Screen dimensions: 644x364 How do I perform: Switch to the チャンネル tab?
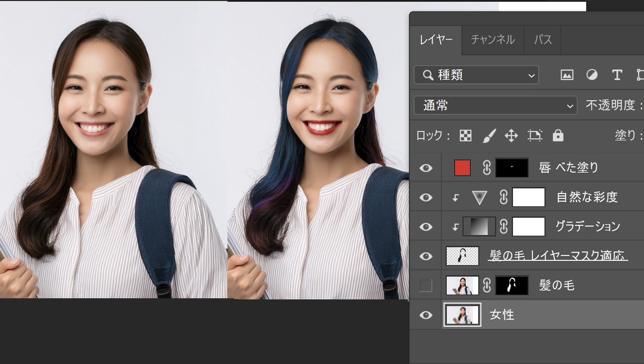[x=492, y=40]
